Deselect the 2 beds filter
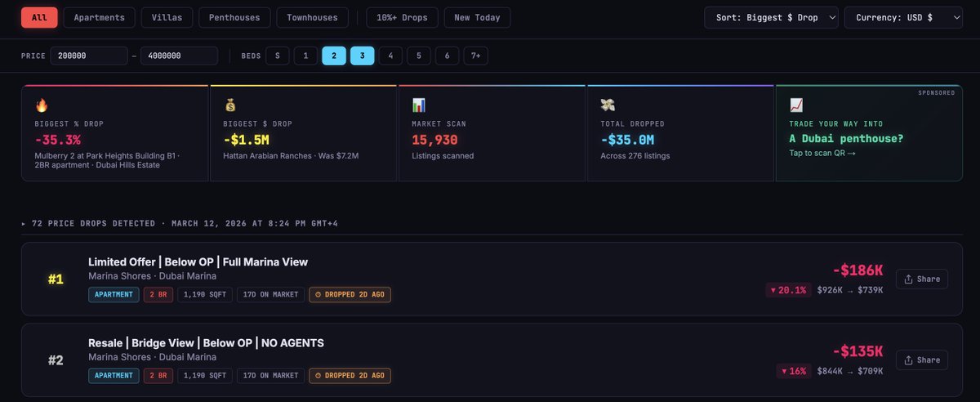The width and height of the screenshot is (980, 402). (x=334, y=56)
